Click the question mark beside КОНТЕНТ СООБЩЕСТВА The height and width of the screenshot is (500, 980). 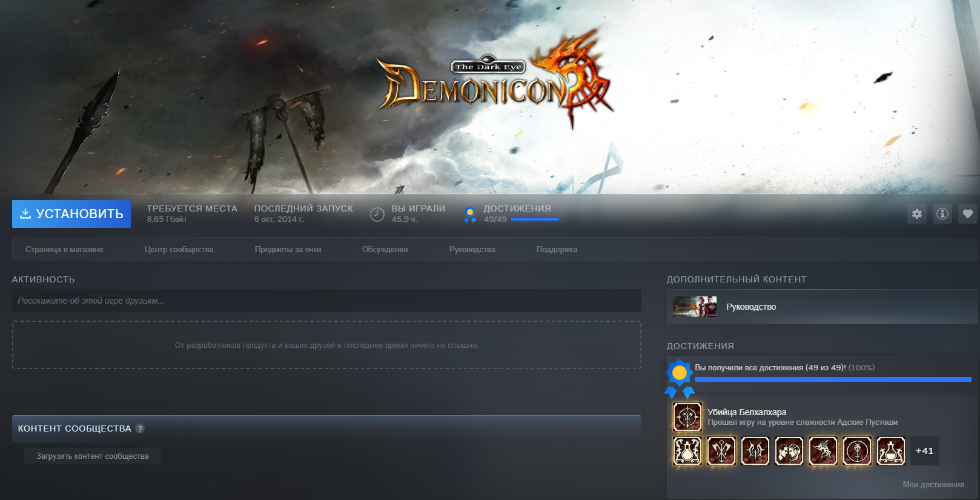click(x=140, y=428)
